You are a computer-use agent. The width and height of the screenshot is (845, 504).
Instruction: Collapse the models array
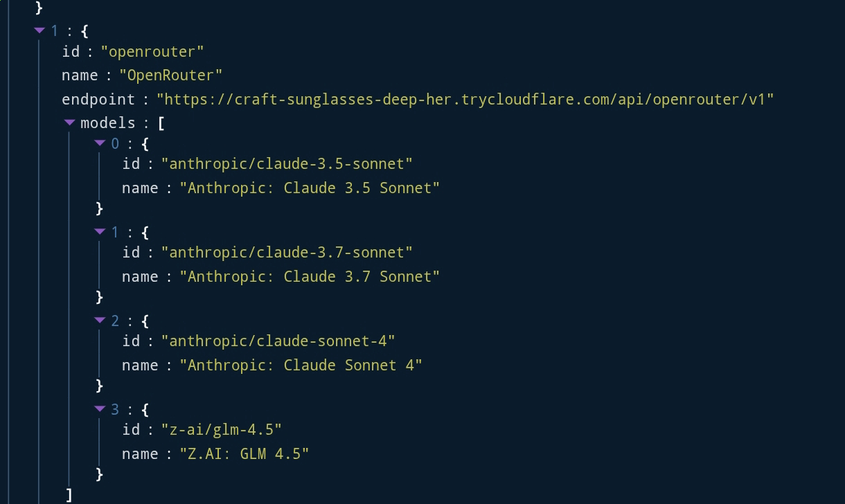69,123
